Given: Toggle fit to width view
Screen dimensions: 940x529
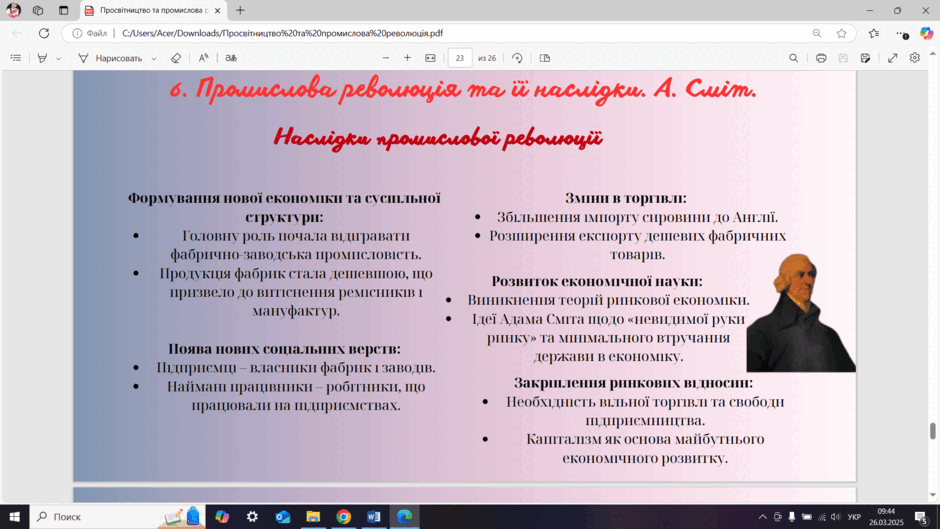Looking at the screenshot, I should click(430, 58).
